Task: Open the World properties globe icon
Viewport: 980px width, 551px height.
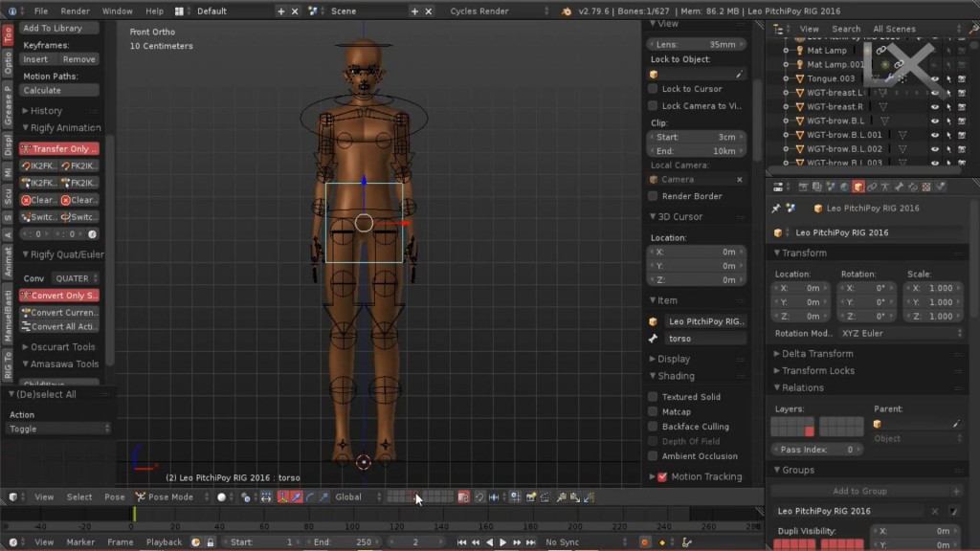Action: pyautogui.click(x=843, y=187)
